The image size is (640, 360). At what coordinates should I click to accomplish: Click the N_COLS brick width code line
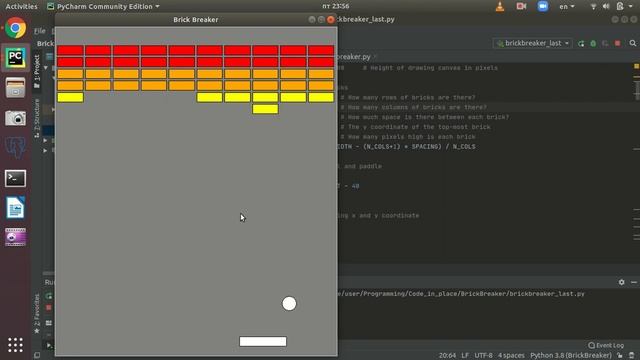tap(407, 147)
